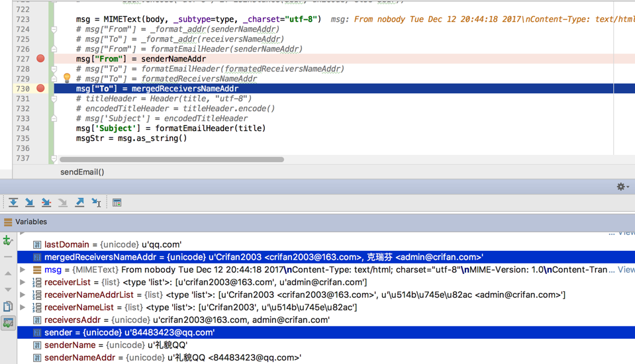Screen dimensions: 635x364
Task: Click the commented titleHeader line 731
Action: (164, 99)
